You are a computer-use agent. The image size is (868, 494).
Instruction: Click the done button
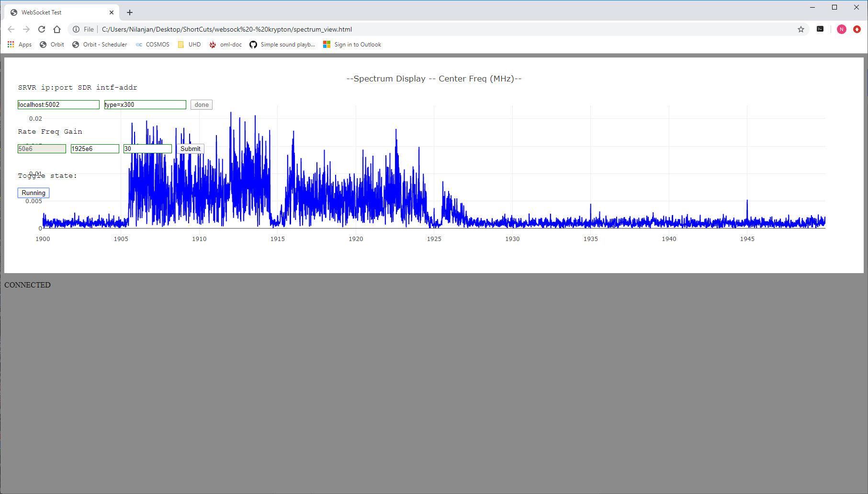click(201, 104)
